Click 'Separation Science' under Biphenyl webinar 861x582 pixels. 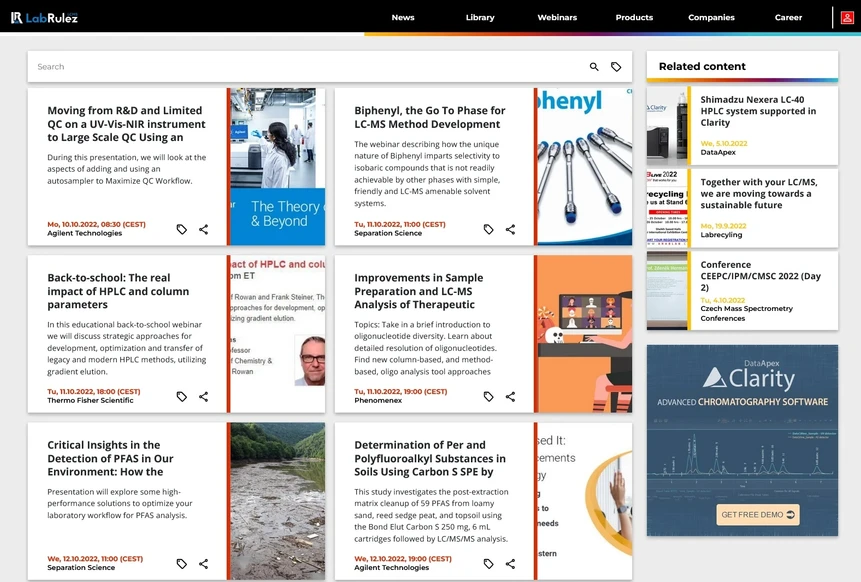point(388,233)
